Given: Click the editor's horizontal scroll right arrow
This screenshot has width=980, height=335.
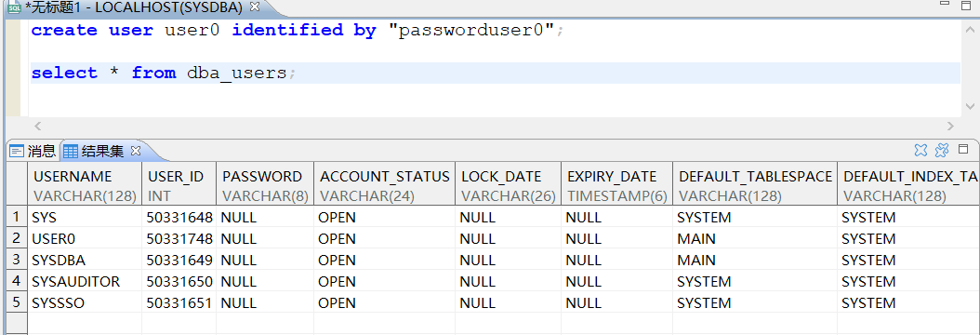Looking at the screenshot, I should click(950, 127).
